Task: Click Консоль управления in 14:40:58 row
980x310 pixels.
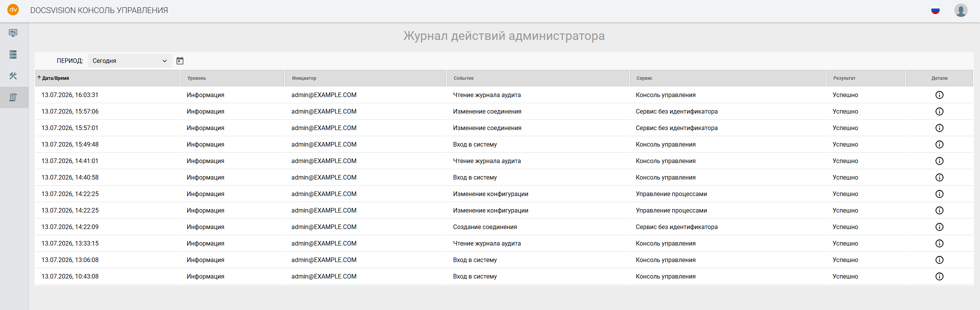Action: (665, 177)
